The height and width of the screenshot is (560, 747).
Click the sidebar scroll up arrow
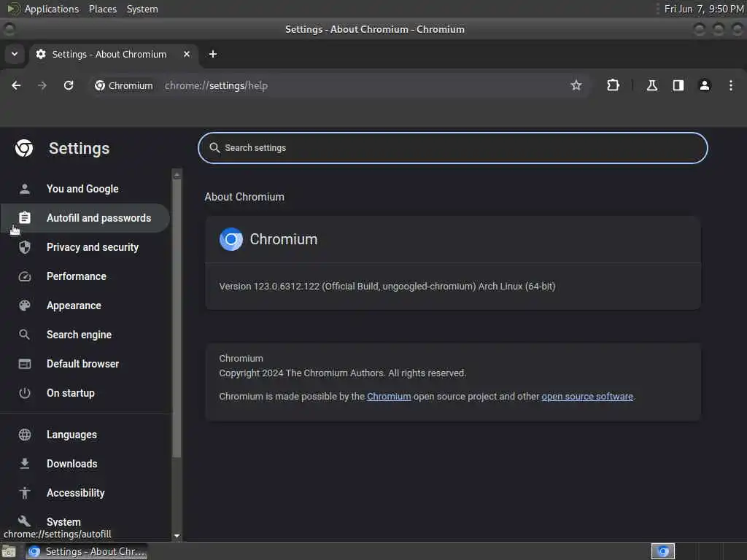tap(177, 175)
